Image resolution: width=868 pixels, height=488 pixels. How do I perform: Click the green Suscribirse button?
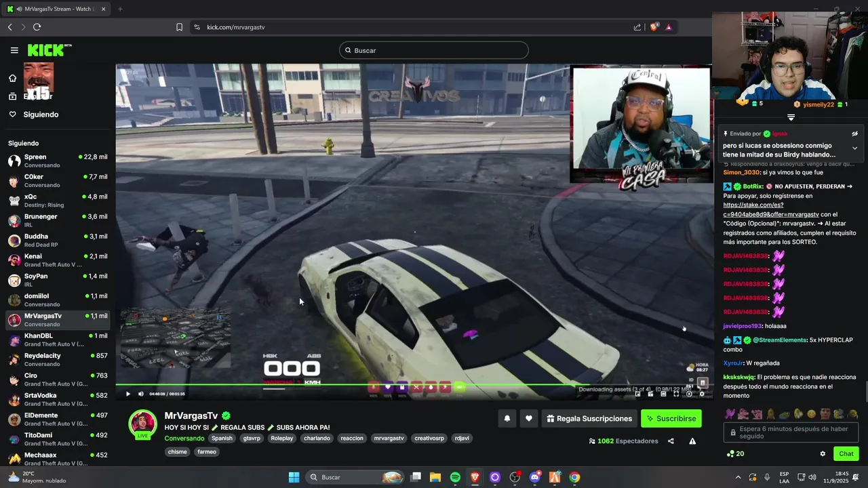671,419
